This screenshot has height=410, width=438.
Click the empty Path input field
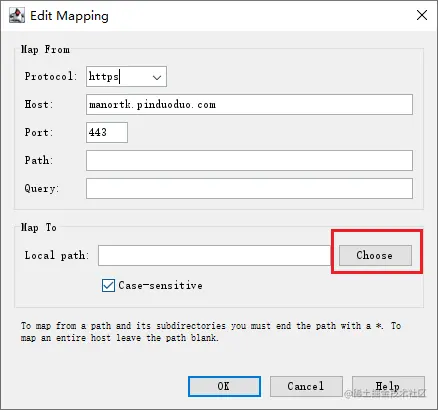(x=249, y=160)
